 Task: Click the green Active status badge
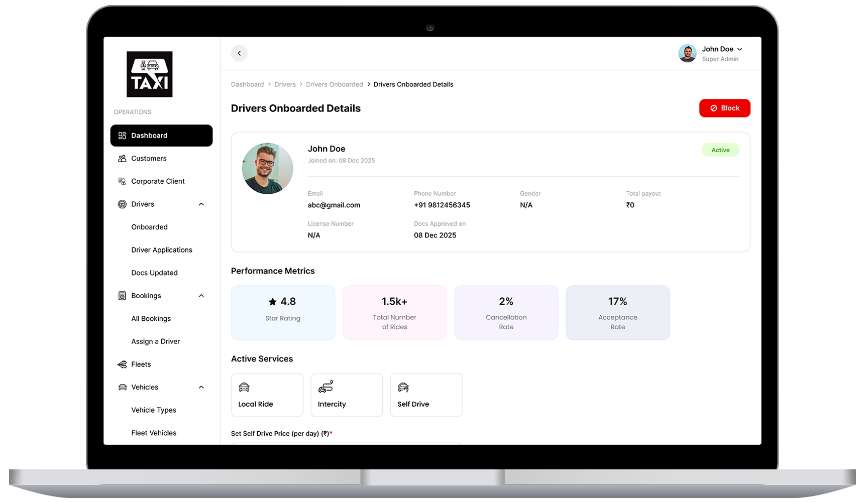point(720,150)
